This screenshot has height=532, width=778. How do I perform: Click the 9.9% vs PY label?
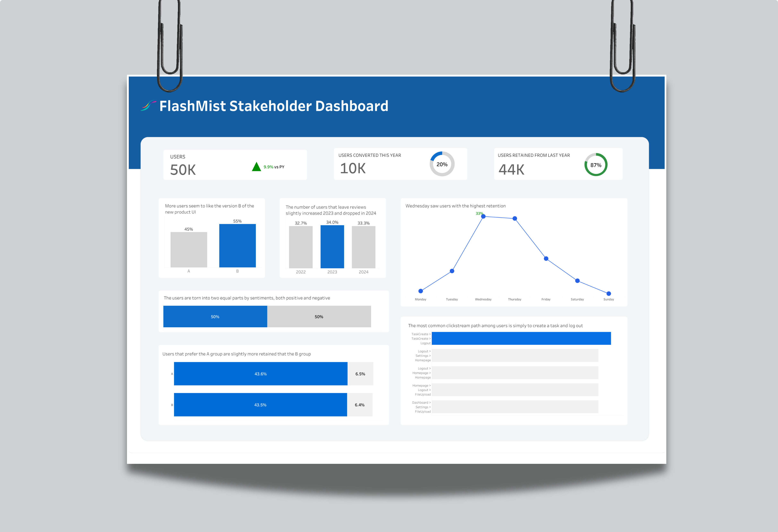point(274,167)
